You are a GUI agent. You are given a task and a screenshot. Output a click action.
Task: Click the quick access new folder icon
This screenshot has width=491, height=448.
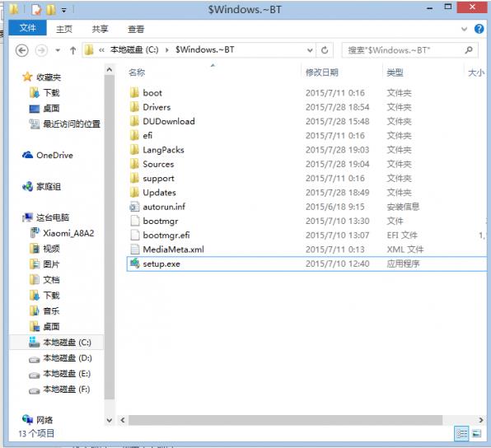pyautogui.click(x=51, y=10)
